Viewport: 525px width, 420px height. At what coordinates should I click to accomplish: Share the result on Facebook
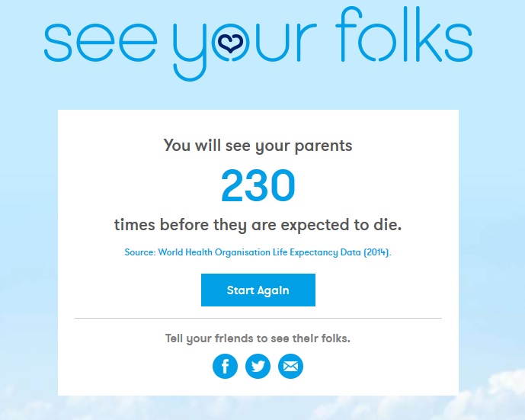225,367
